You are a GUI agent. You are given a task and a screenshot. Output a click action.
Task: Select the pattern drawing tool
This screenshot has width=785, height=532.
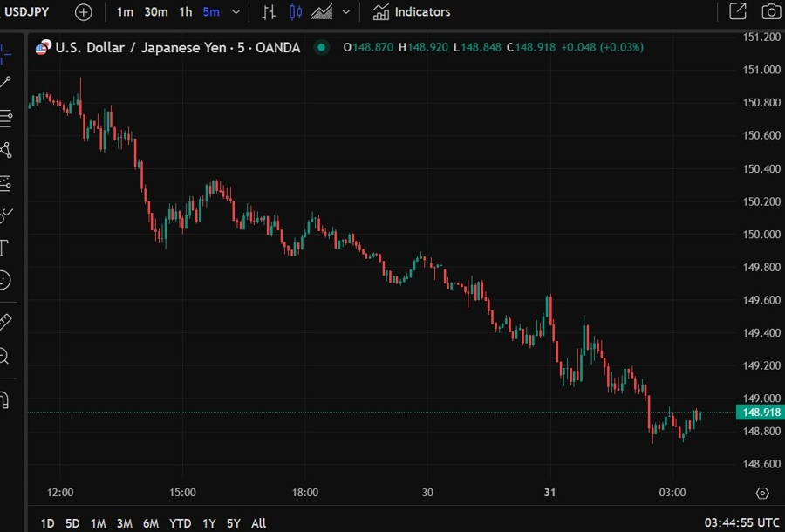tap(5, 150)
